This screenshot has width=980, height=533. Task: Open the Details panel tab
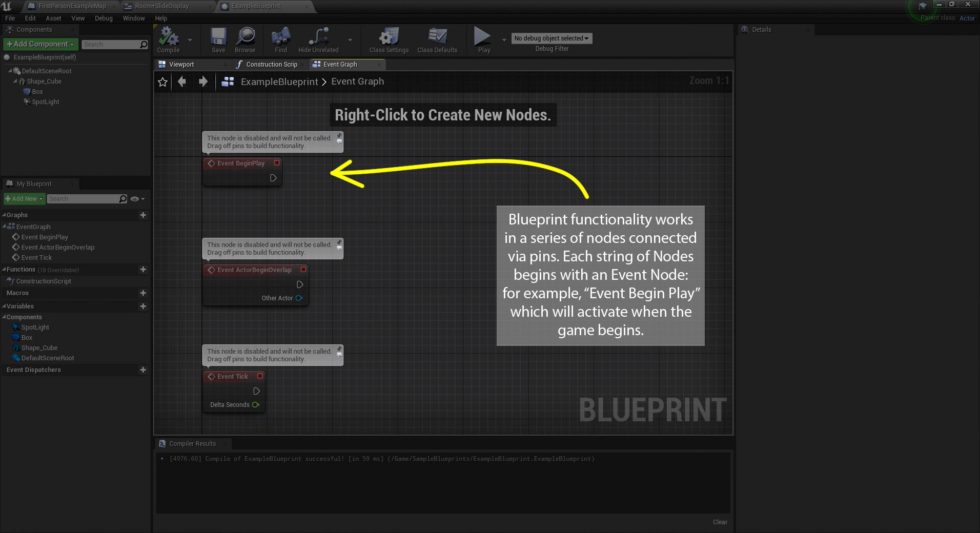(761, 30)
